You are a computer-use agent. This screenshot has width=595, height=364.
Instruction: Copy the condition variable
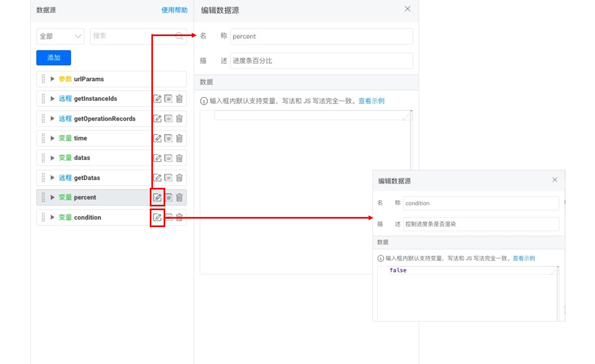point(168,217)
